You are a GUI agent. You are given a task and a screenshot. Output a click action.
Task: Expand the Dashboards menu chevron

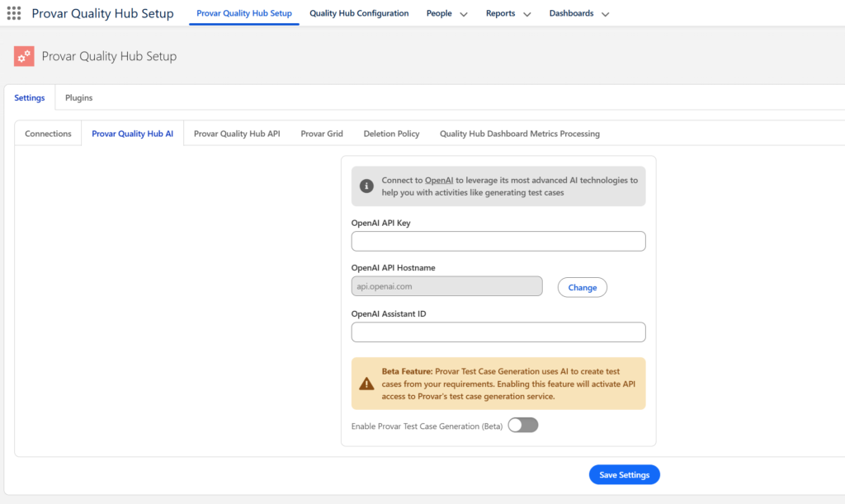pyautogui.click(x=605, y=14)
